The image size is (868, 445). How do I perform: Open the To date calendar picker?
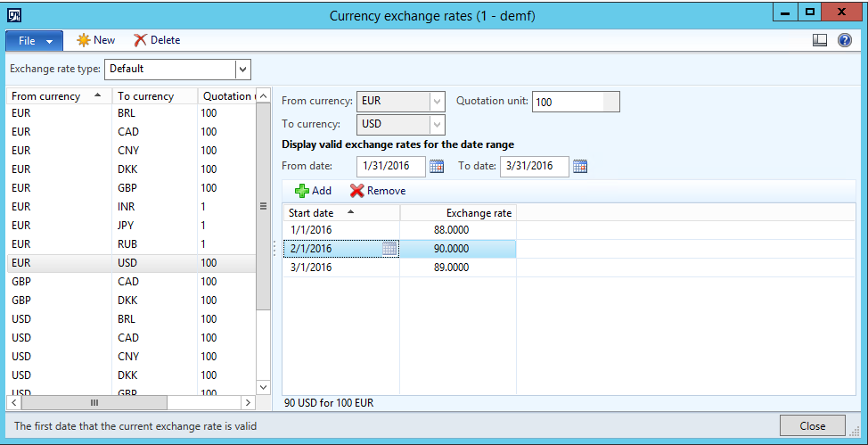tap(580, 166)
